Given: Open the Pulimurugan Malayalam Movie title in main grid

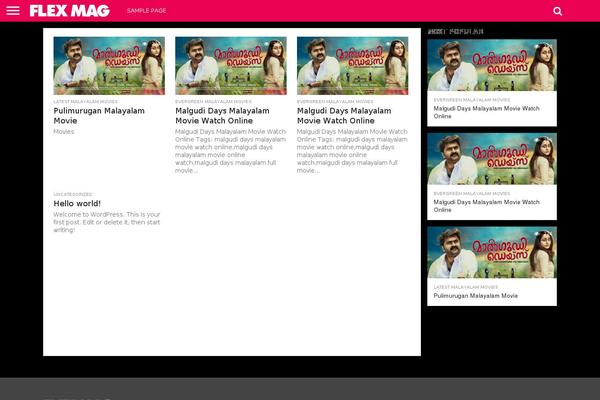Looking at the screenshot, I should click(x=99, y=116).
